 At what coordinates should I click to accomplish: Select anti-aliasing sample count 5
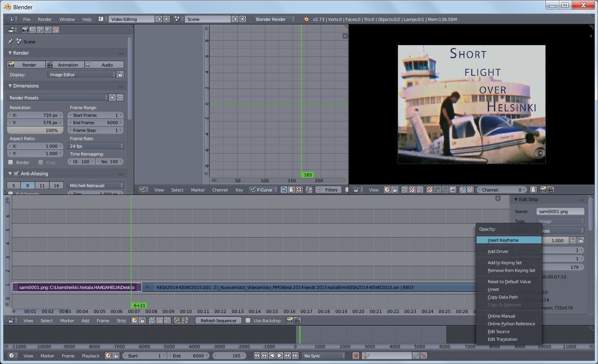point(14,185)
